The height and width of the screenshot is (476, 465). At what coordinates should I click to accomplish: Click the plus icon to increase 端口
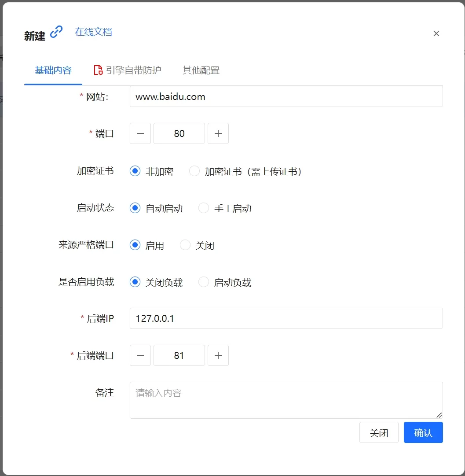pyautogui.click(x=218, y=133)
